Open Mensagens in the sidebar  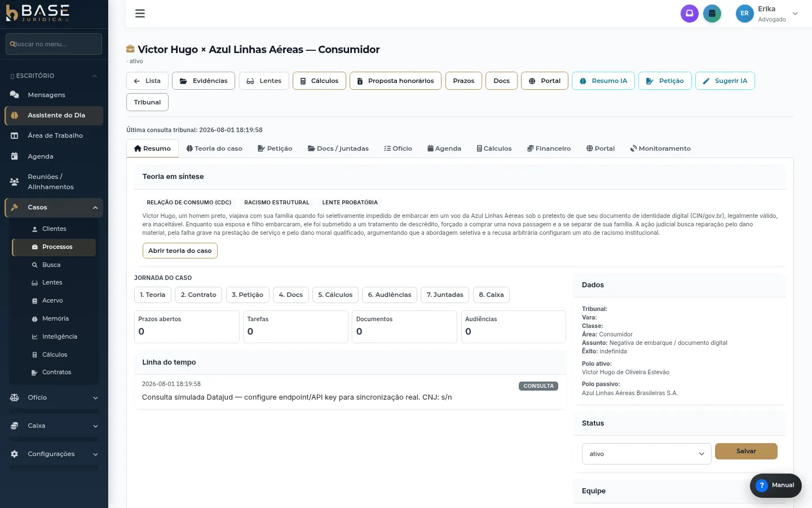pos(54,95)
